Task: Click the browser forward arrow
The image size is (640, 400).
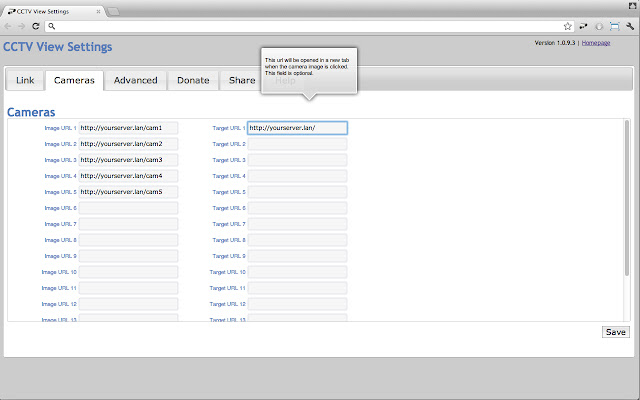Action: [21, 26]
